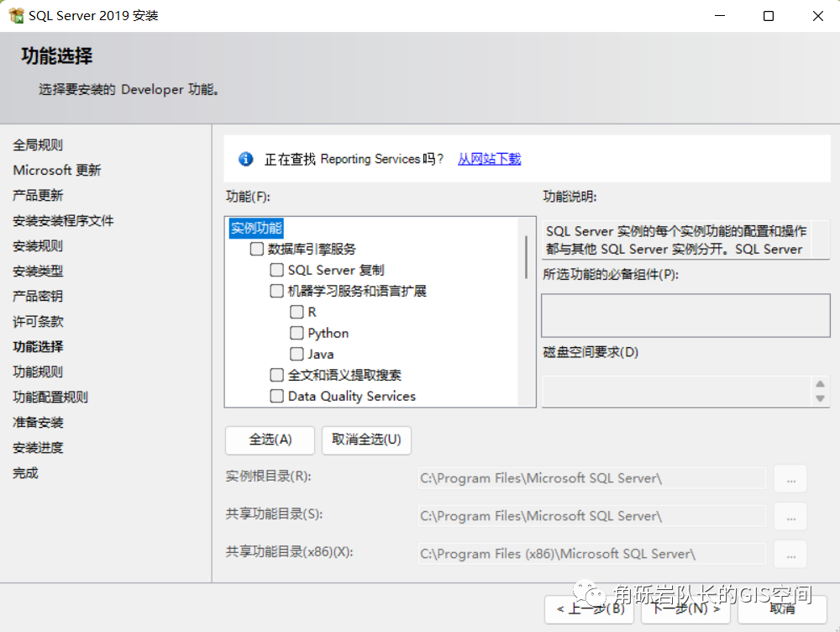Browse for 共享功能目录(S) folder

(790, 516)
